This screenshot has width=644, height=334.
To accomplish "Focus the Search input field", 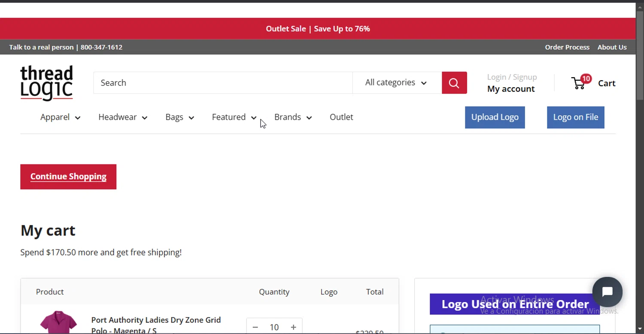I will click(223, 82).
